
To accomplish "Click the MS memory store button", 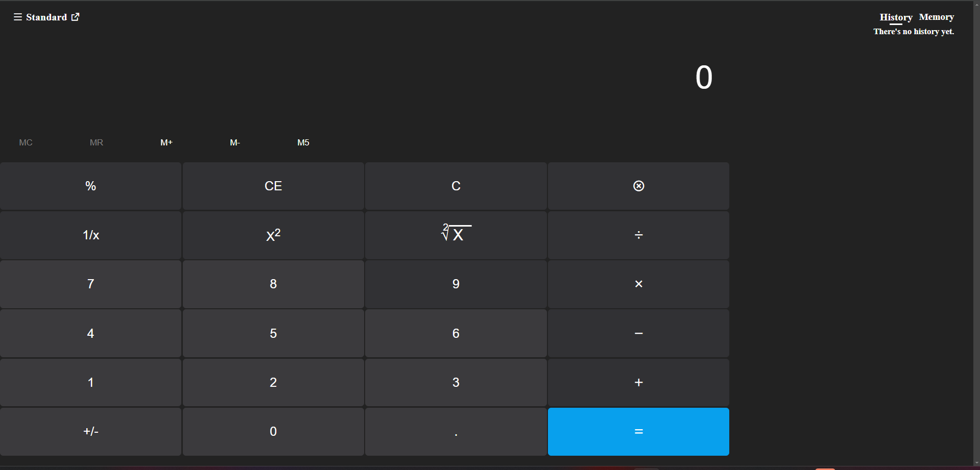I will pos(303,142).
